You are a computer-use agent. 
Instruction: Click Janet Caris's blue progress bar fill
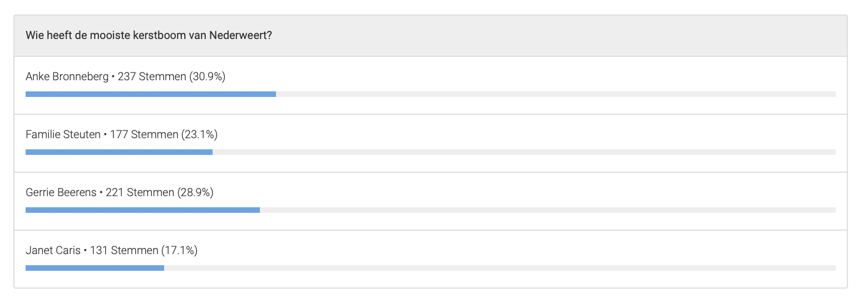click(95, 268)
